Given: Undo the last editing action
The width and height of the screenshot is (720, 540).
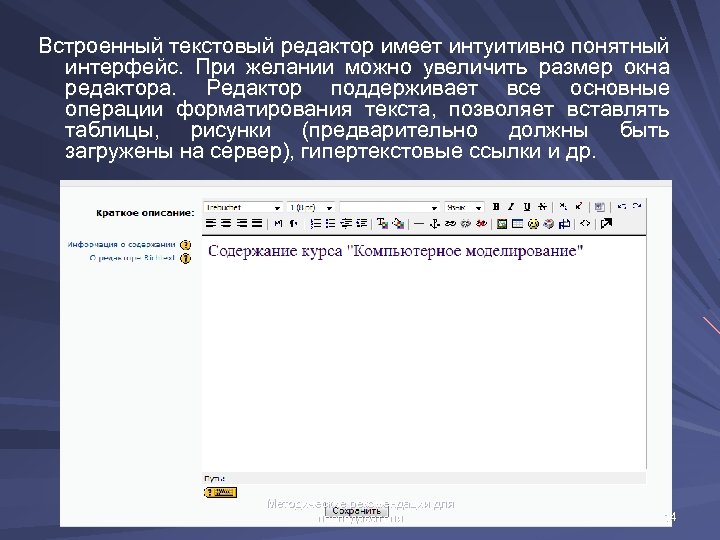Looking at the screenshot, I should point(621,207).
